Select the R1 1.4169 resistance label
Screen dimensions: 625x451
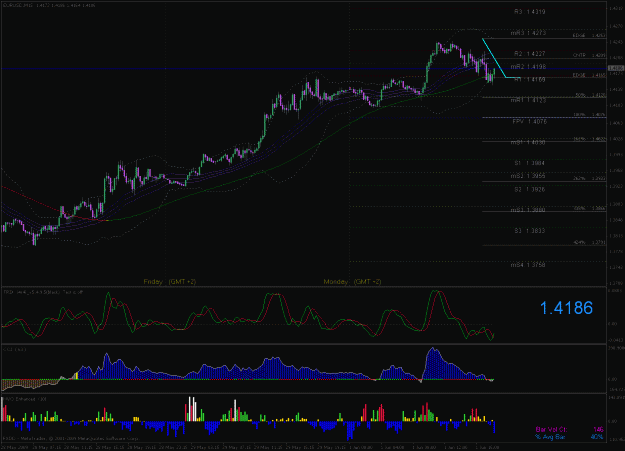(529, 80)
